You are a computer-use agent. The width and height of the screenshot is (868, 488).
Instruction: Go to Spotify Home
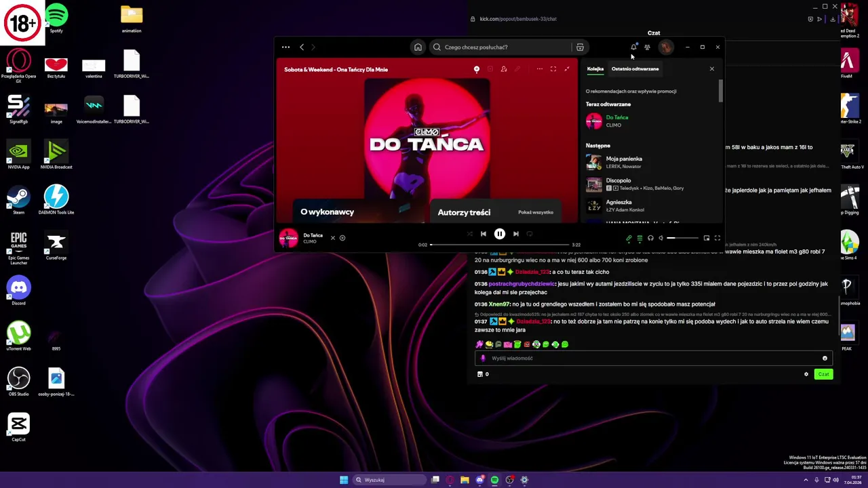[x=418, y=47]
